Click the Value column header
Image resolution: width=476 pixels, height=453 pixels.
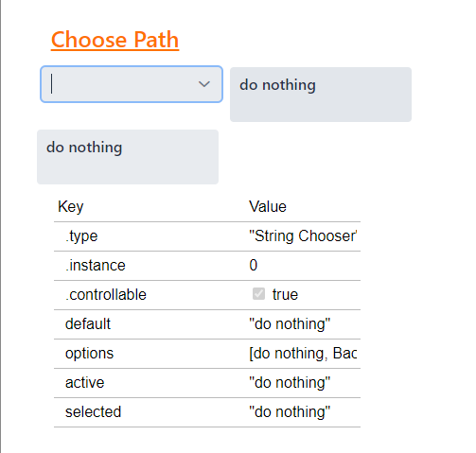coord(268,207)
